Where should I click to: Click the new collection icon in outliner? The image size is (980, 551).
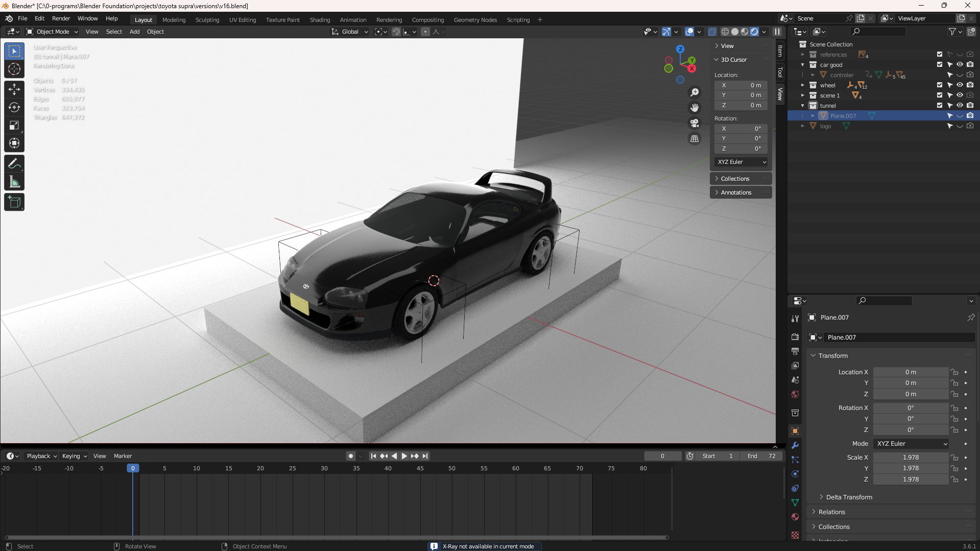(x=971, y=32)
